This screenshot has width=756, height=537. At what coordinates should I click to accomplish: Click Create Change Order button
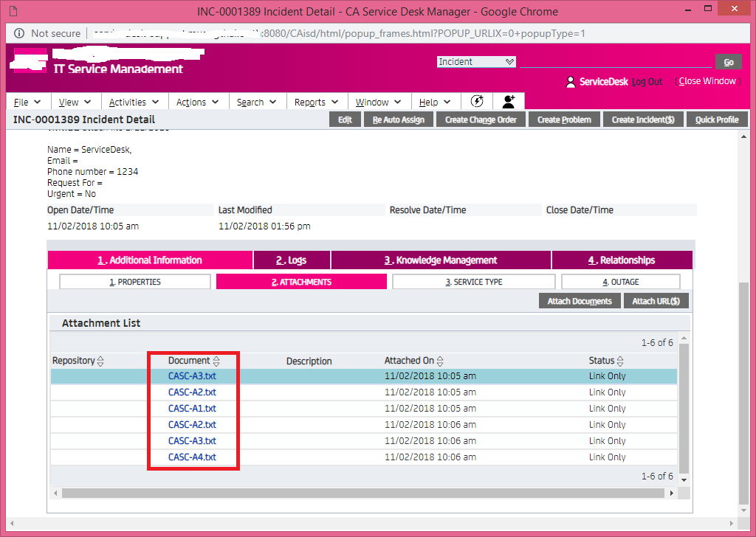[481, 119]
